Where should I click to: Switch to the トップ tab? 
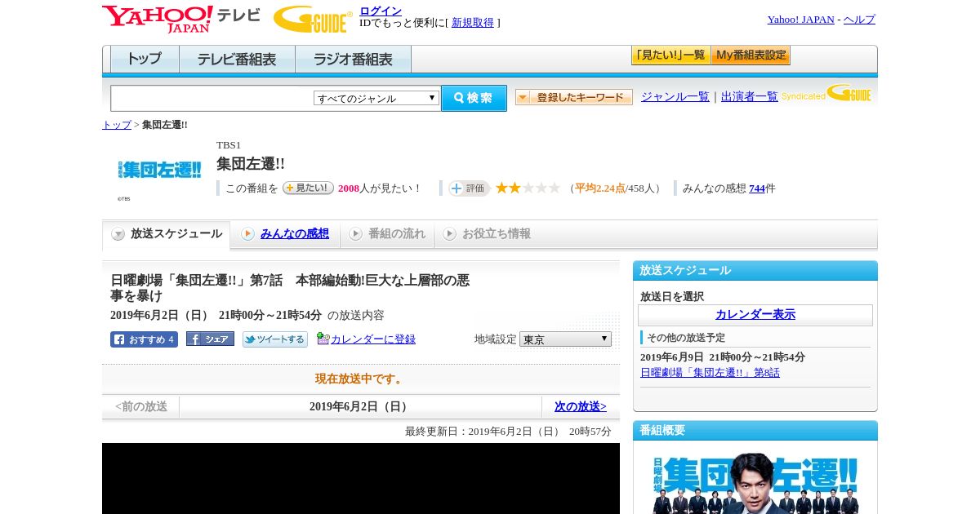pos(145,60)
